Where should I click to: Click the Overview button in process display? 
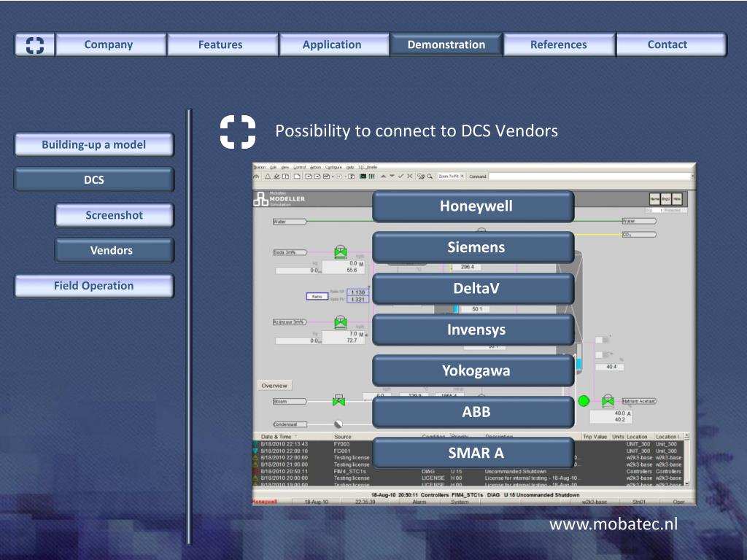[x=274, y=386]
